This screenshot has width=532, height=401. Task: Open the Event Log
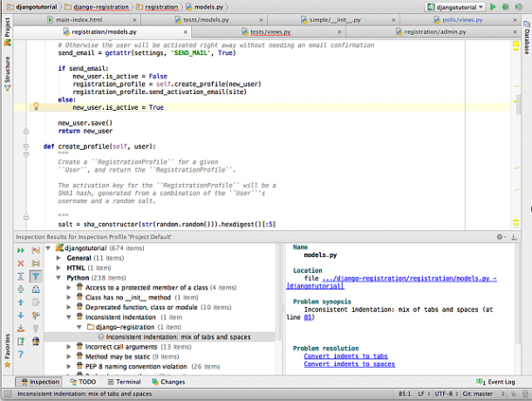coord(495,382)
